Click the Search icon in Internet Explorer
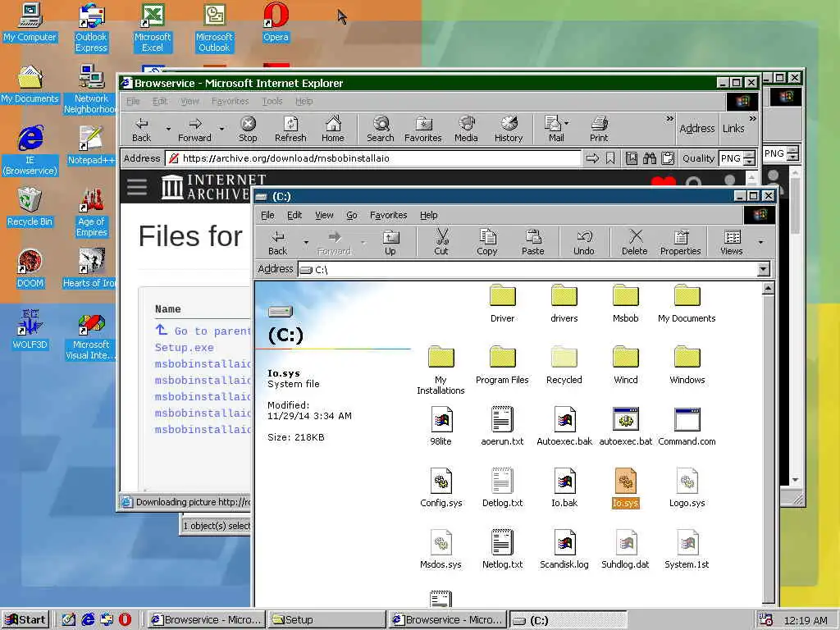Viewport: 840px width, 630px height. click(381, 129)
